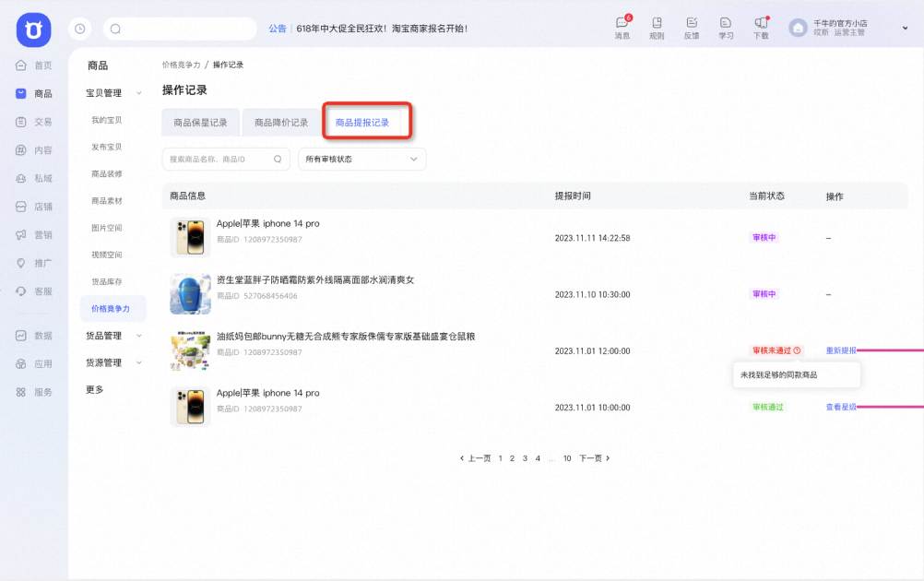Image resolution: width=924 pixels, height=581 pixels.
Task: Click iPhone thumbnail in 2023.11.11 row
Action: (190, 237)
